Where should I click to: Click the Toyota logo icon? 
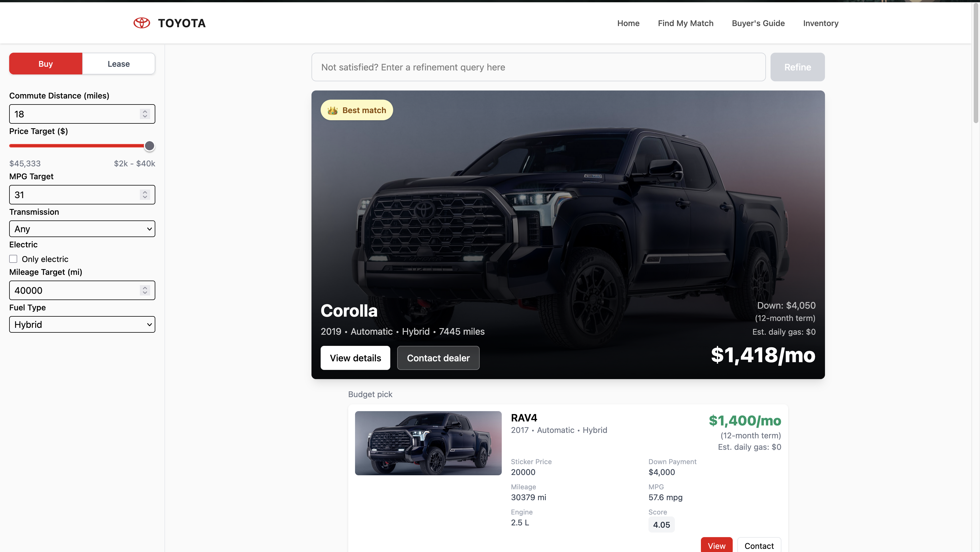coord(142,23)
